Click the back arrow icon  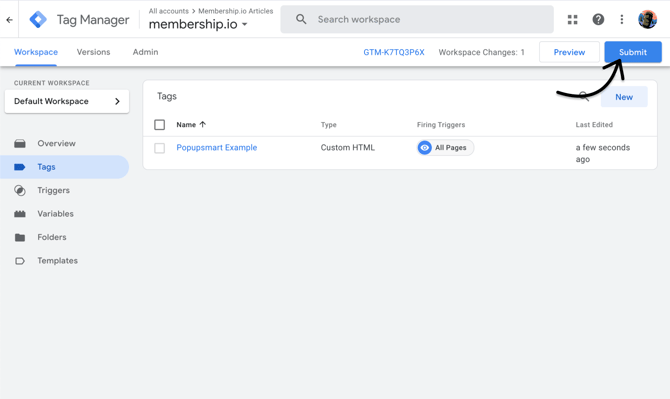pos(9,20)
